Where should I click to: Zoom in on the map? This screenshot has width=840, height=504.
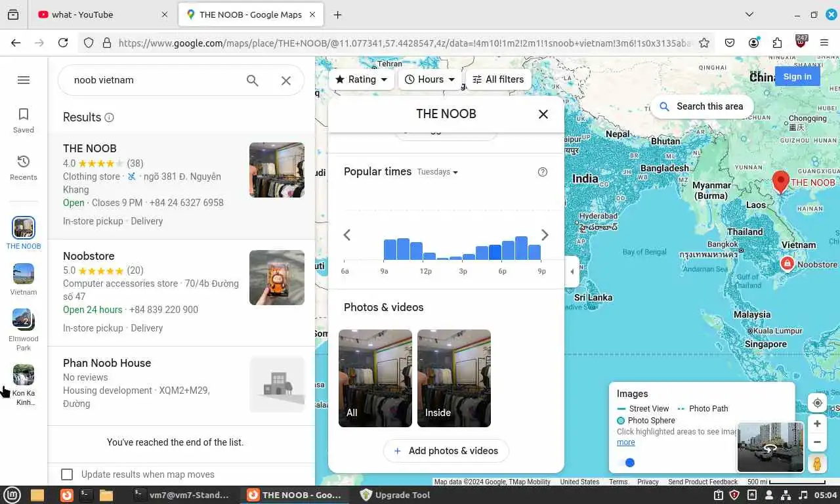[x=817, y=424]
